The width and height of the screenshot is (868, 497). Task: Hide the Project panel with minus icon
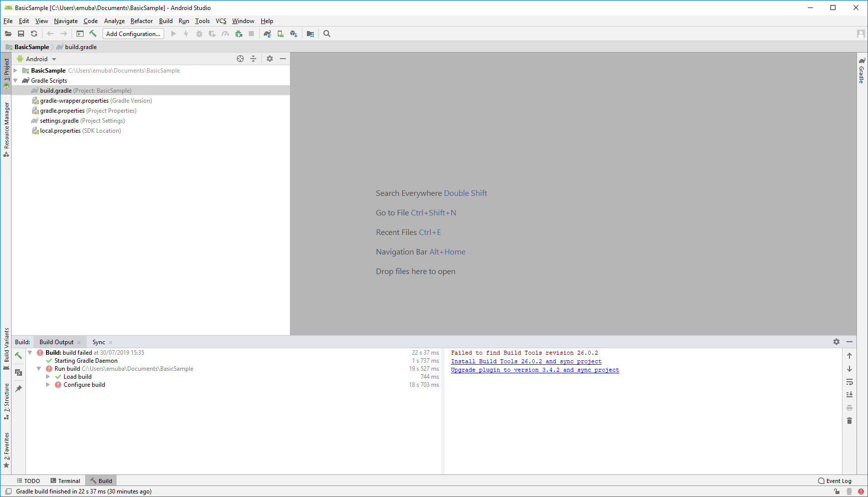[283, 59]
